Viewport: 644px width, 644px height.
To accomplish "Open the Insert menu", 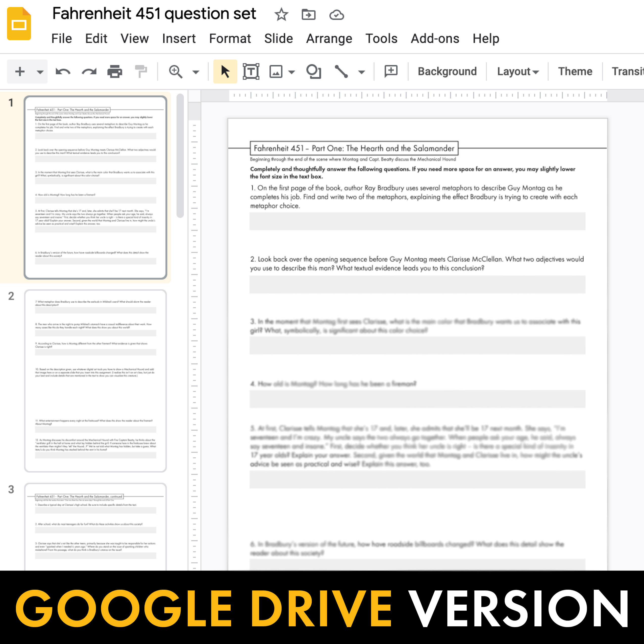I will (x=179, y=39).
